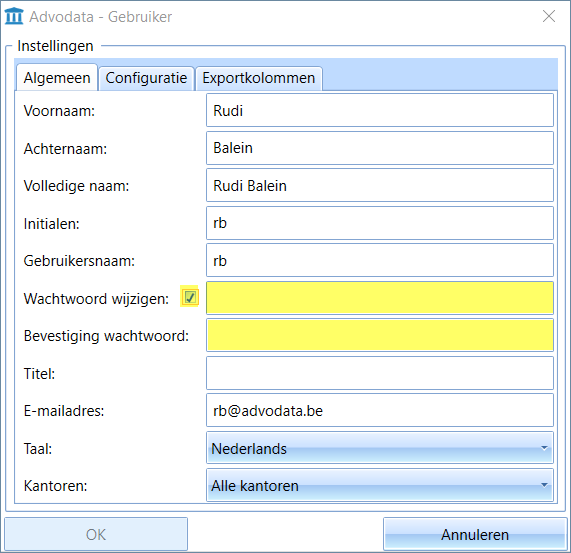
Task: Close the Gebruiker dialog window
Action: 549,16
